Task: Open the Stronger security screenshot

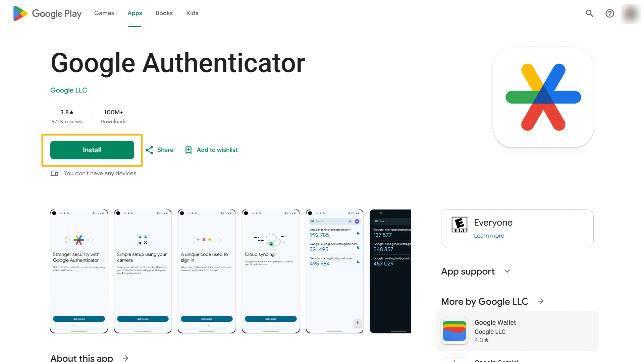Action: 79,271
